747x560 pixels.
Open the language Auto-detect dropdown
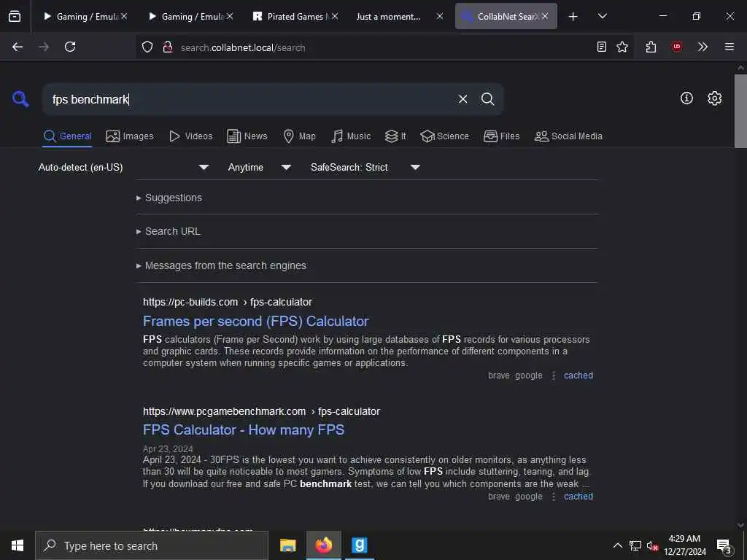click(124, 167)
